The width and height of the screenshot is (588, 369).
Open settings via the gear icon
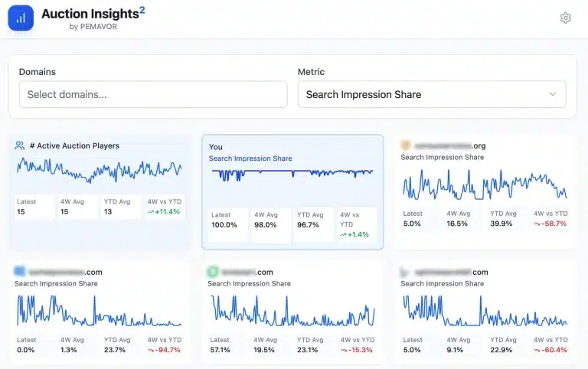point(566,18)
